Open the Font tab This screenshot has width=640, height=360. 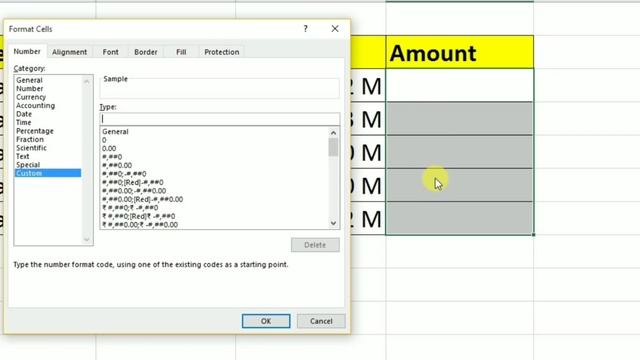point(110,52)
